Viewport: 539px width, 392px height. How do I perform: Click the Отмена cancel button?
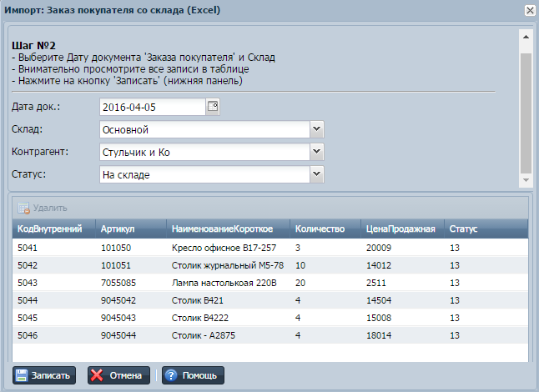click(x=118, y=375)
